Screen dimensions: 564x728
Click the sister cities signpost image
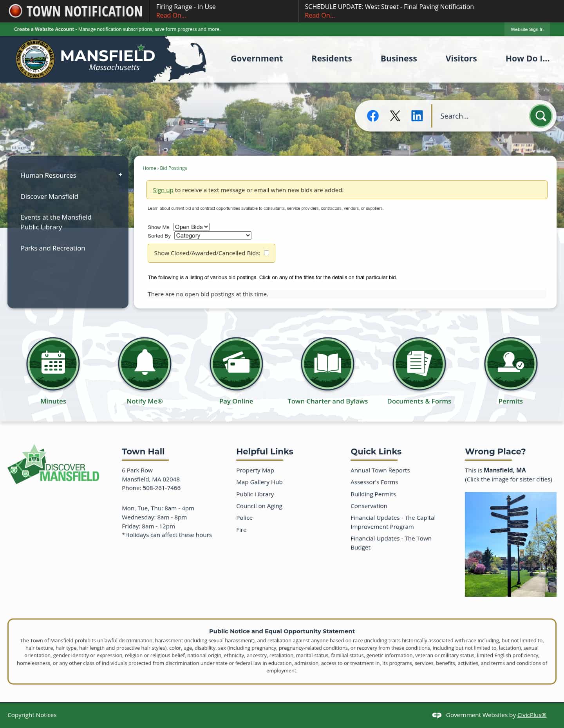coord(510,544)
